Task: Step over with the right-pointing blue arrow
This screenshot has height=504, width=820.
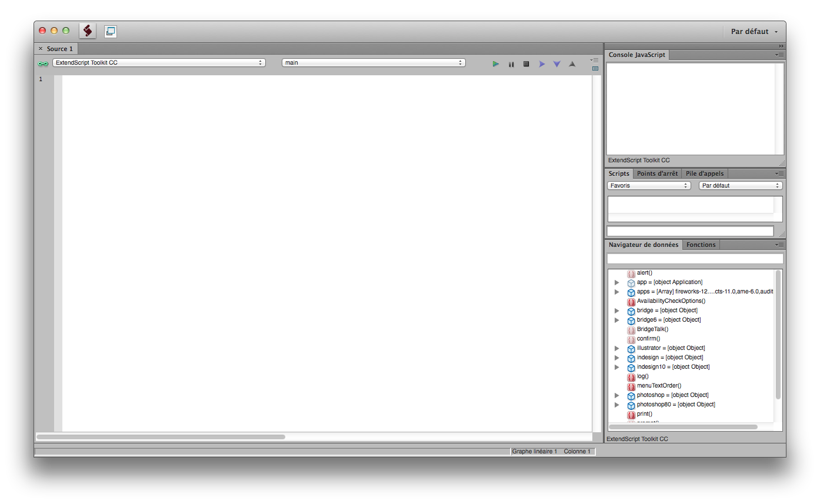Action: point(542,64)
